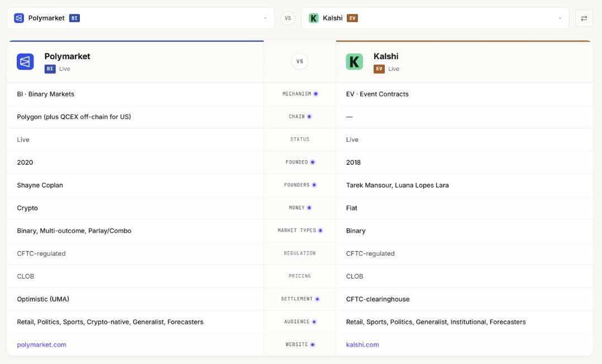
Task: Click the BI badge under Polymarket heading
Action: pyautogui.click(x=50, y=69)
